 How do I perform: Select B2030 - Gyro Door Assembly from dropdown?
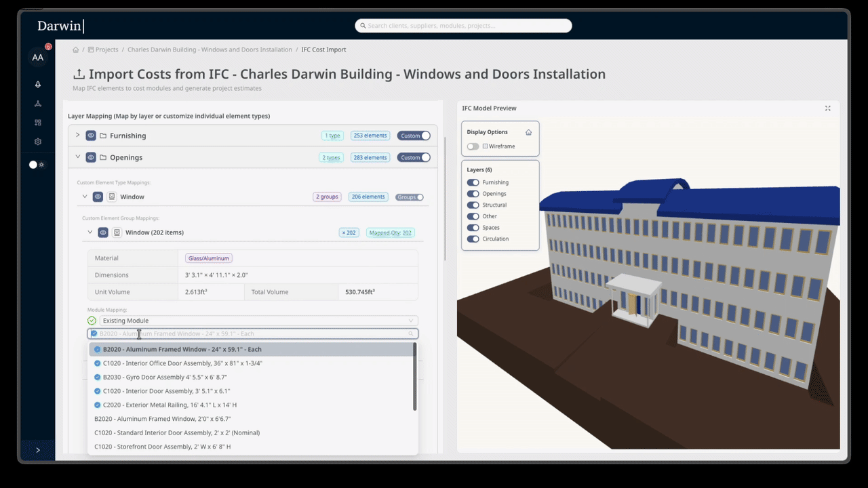[x=165, y=377]
